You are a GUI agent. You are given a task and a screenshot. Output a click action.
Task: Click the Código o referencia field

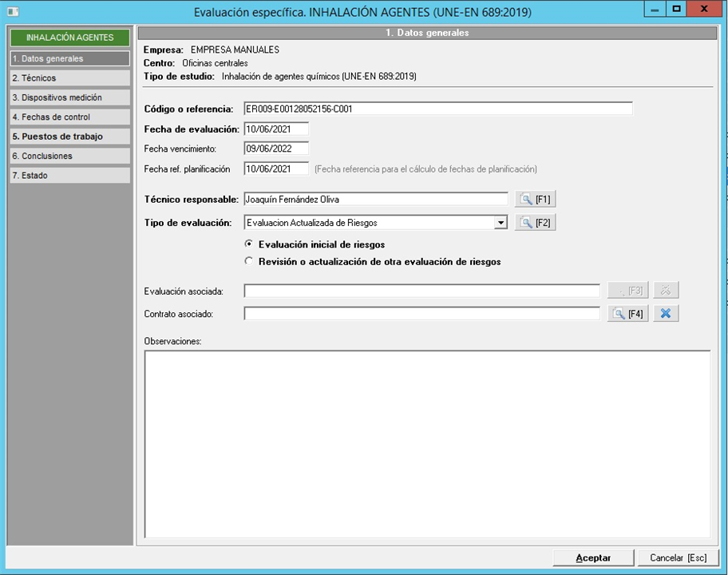click(437, 109)
